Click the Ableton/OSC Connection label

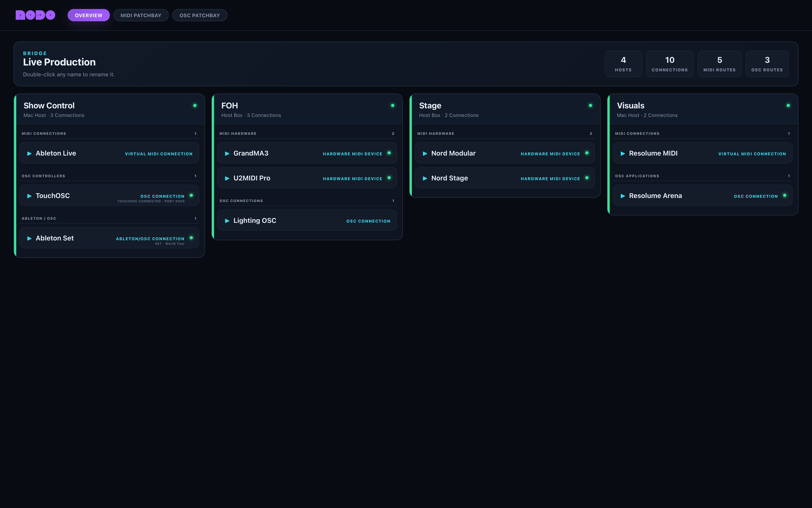[150, 239]
